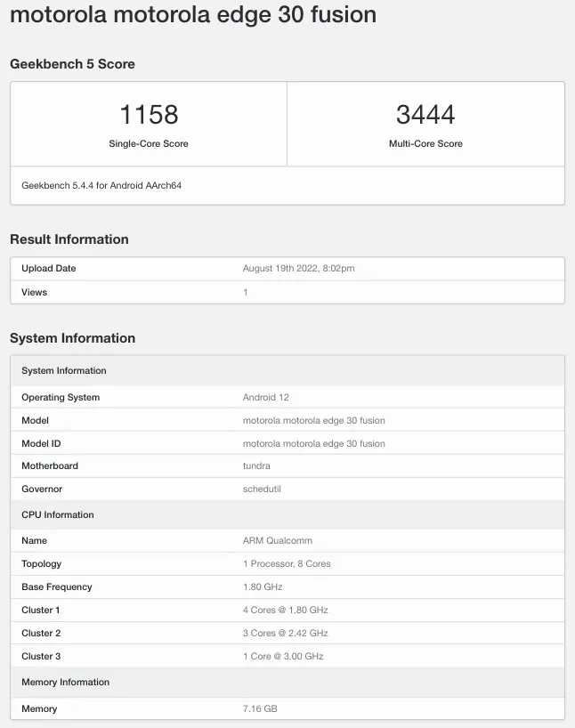Select the Model row's motorola edge 30 fusion value

[x=314, y=421]
